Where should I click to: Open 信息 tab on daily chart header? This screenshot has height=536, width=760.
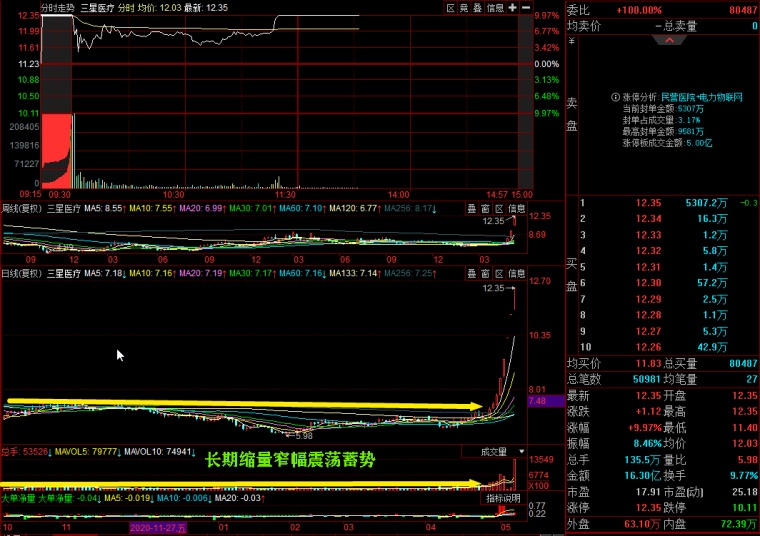click(x=516, y=272)
